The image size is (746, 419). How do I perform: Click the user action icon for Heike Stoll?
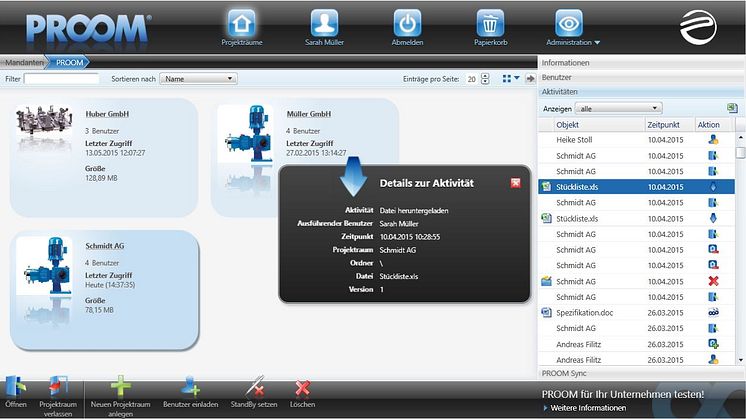(713, 140)
